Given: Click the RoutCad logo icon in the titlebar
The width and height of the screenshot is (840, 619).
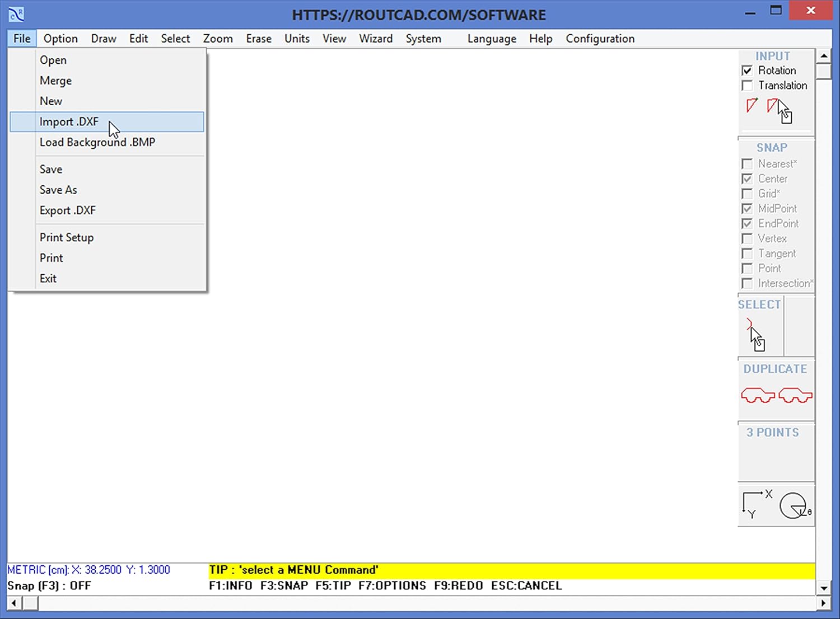Looking at the screenshot, I should (15, 12).
